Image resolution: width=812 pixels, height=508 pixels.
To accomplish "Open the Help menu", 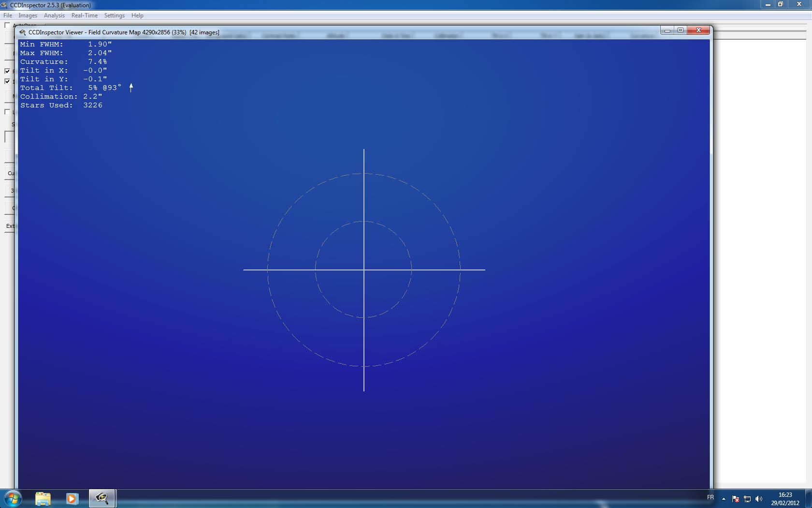I will [137, 15].
